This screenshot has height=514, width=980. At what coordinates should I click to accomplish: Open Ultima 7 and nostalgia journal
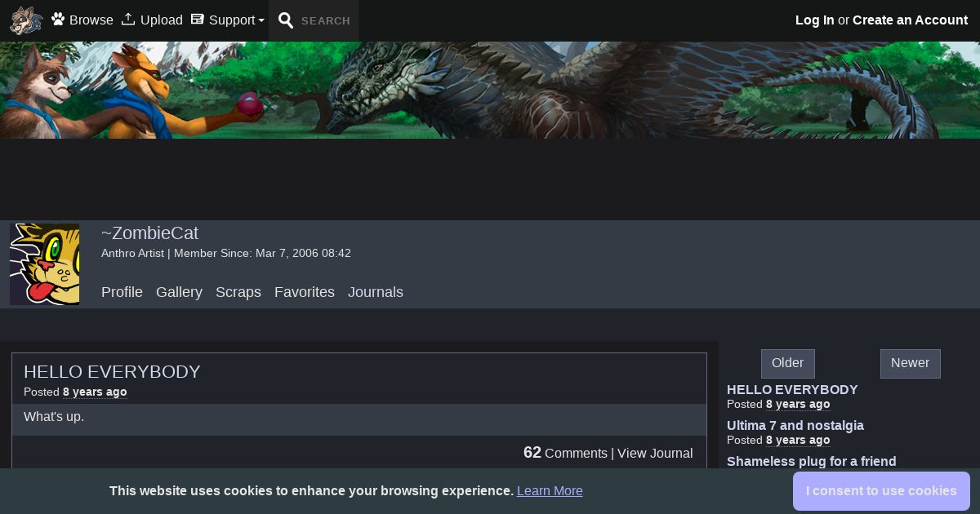pyautogui.click(x=795, y=426)
